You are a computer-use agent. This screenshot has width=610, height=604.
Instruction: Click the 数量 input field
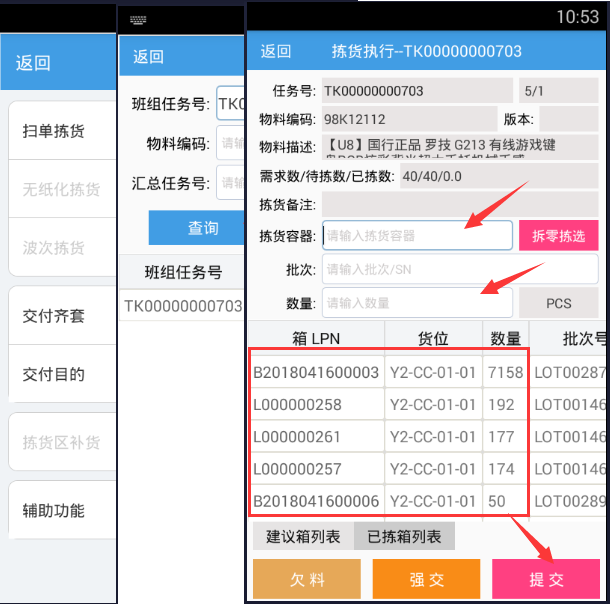(x=417, y=303)
